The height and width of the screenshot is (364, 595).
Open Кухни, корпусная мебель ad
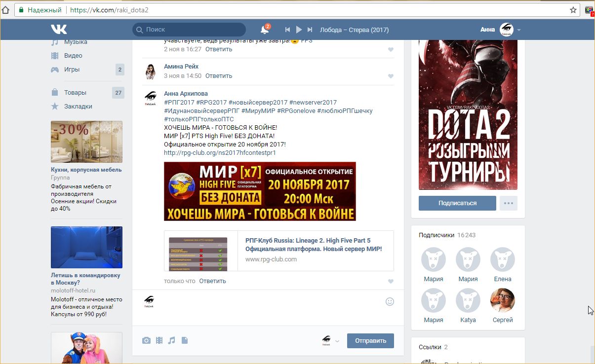tap(86, 170)
